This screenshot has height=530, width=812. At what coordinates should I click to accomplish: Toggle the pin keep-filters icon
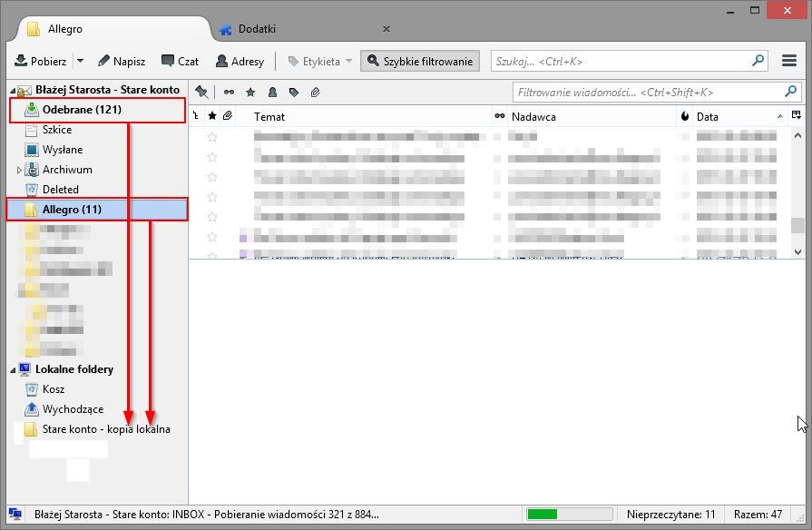[201, 93]
